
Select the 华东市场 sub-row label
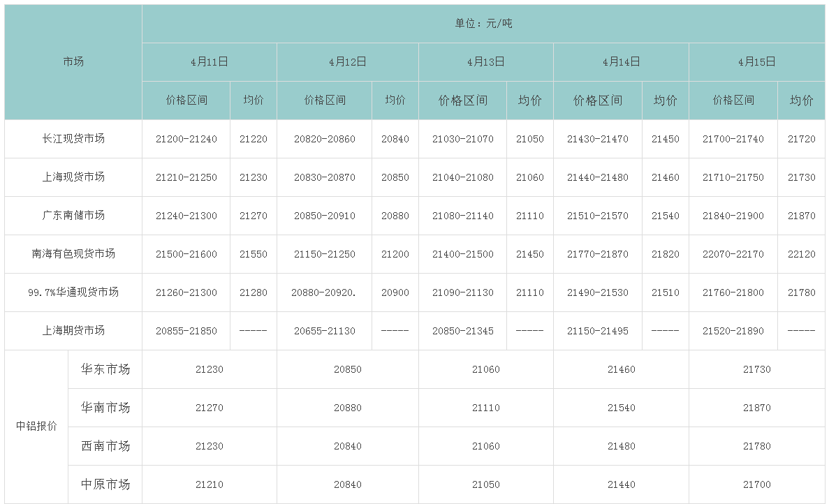tap(105, 369)
